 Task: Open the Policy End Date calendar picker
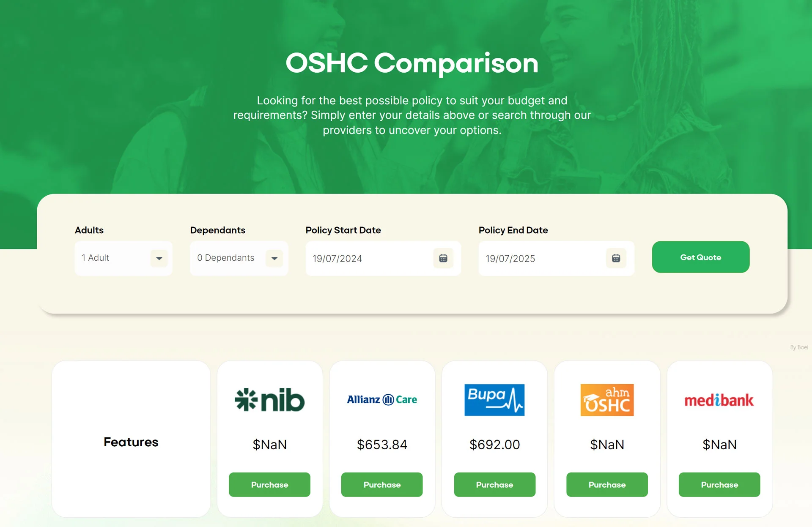pyautogui.click(x=615, y=258)
